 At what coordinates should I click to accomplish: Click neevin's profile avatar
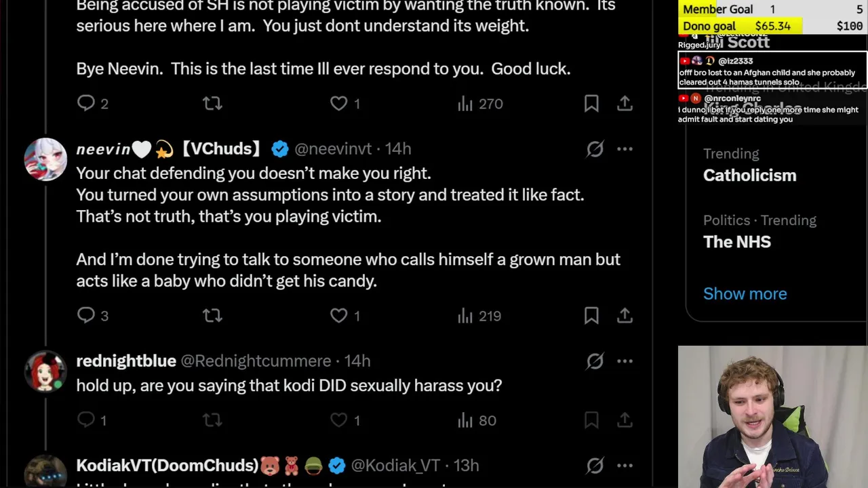(45, 159)
